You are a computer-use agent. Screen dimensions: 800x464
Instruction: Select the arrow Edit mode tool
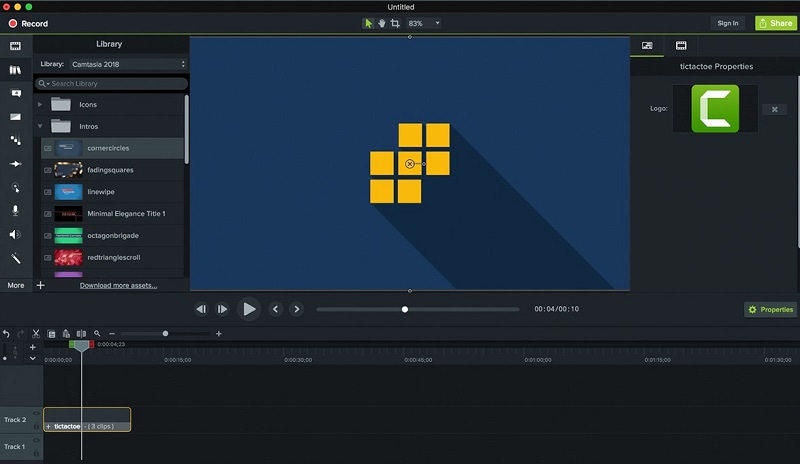(x=368, y=23)
